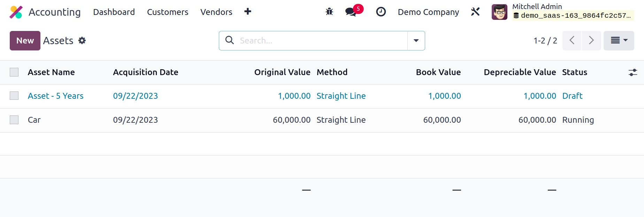
Task: Open the debug bug icon menu
Action: click(x=329, y=12)
